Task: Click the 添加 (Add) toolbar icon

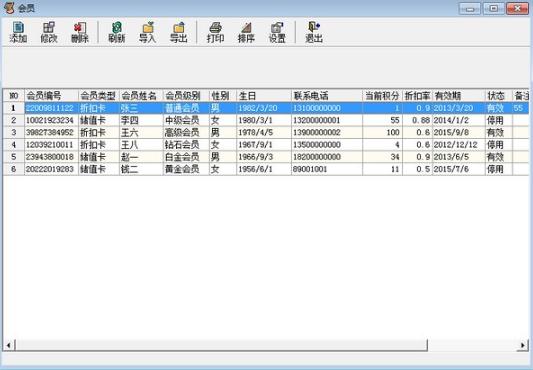Action: click(x=18, y=32)
